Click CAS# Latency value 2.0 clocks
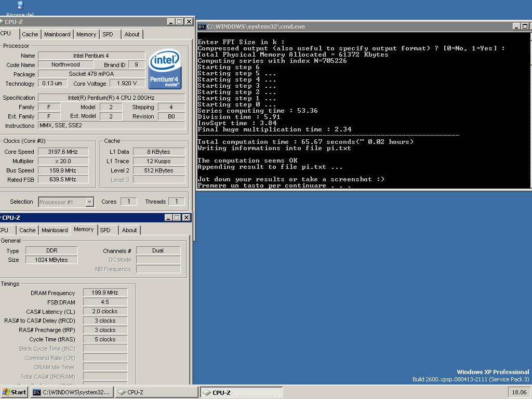The width and height of the screenshot is (532, 399). pos(105,311)
